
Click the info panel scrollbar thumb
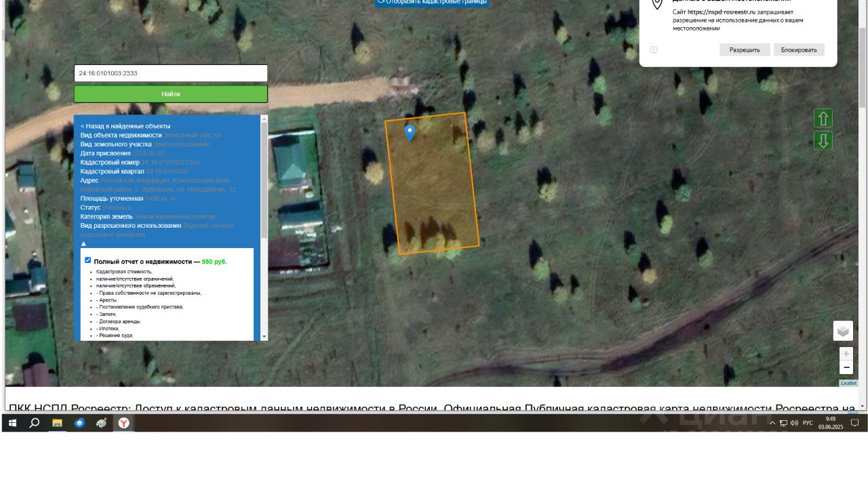click(x=264, y=182)
